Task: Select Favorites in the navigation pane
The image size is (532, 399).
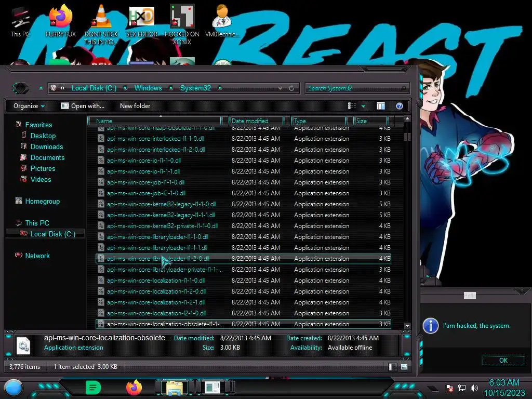Action: [x=38, y=125]
